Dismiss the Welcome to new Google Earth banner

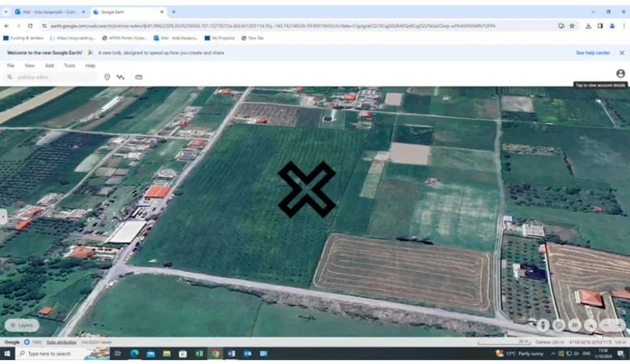pos(622,53)
